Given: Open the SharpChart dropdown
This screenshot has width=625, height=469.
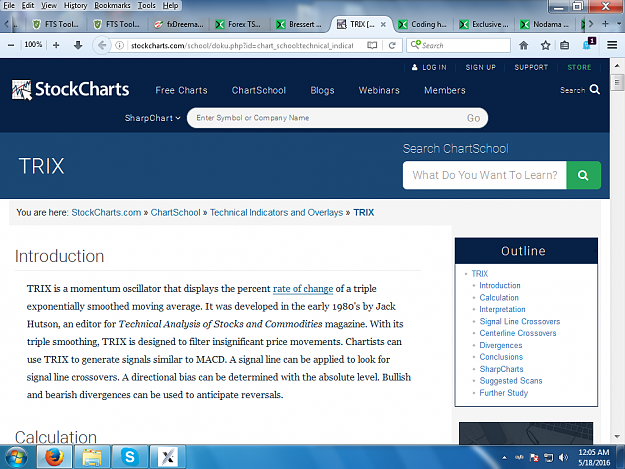Looking at the screenshot, I should point(153,118).
